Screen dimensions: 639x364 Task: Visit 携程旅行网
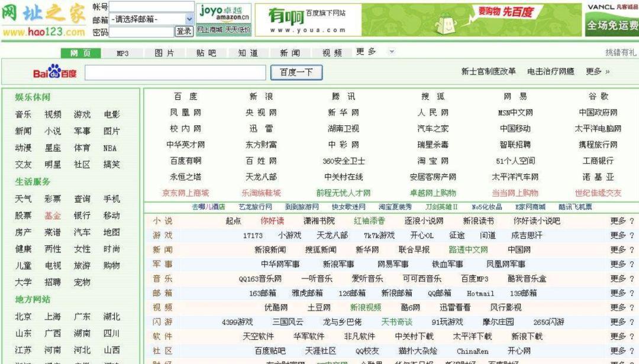coord(598,145)
